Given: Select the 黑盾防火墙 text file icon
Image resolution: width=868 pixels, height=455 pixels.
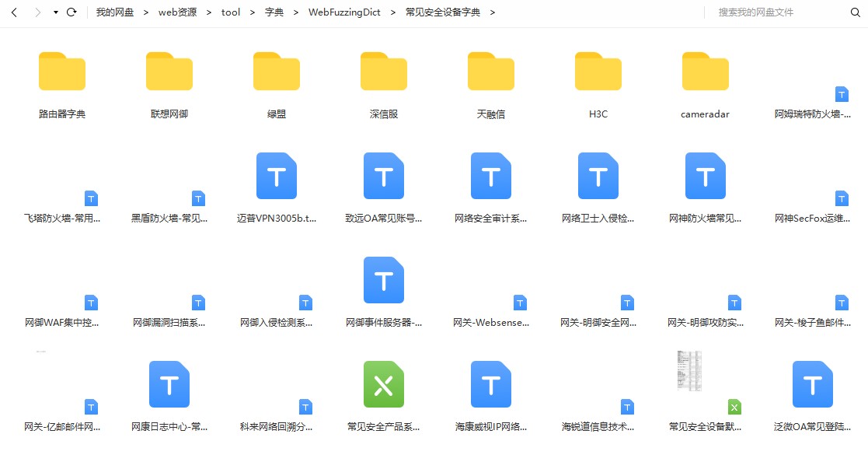Looking at the screenshot, I should tap(198, 198).
